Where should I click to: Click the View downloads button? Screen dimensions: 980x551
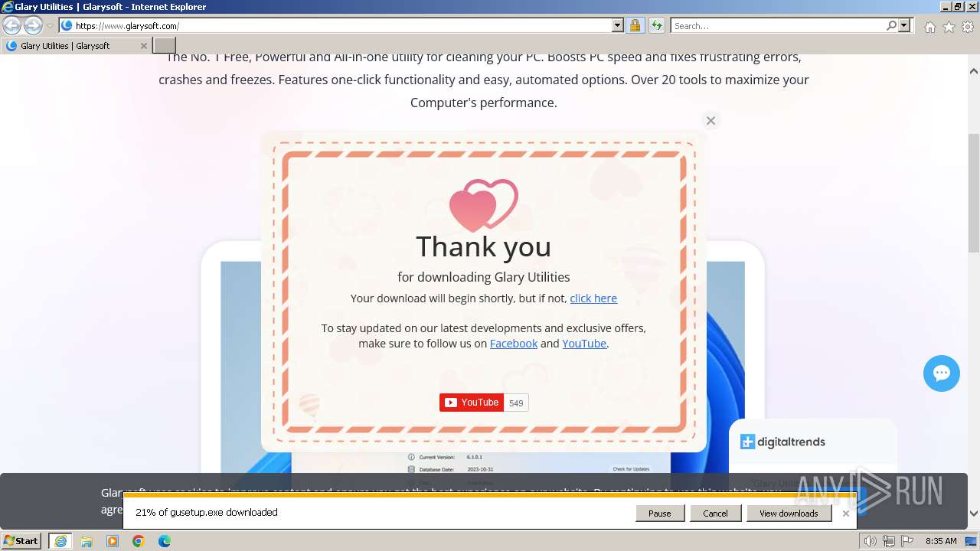pyautogui.click(x=789, y=514)
